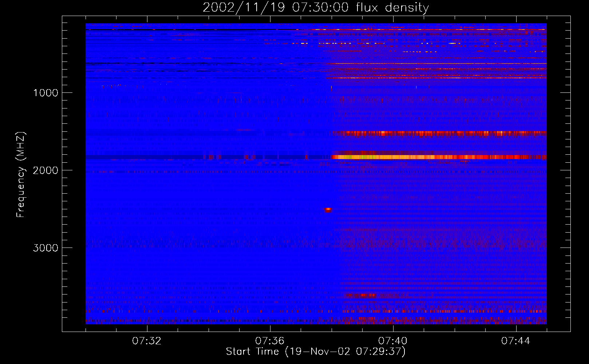Image resolution: width=589 pixels, height=364 pixels.
Task: Click the 07:44 time tick label
Action: click(x=516, y=341)
